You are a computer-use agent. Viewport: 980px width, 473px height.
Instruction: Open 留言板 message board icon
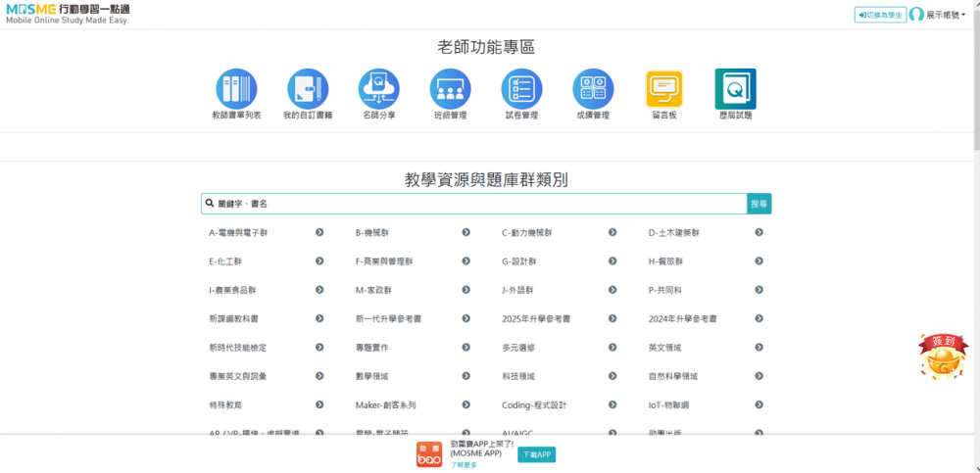(664, 88)
